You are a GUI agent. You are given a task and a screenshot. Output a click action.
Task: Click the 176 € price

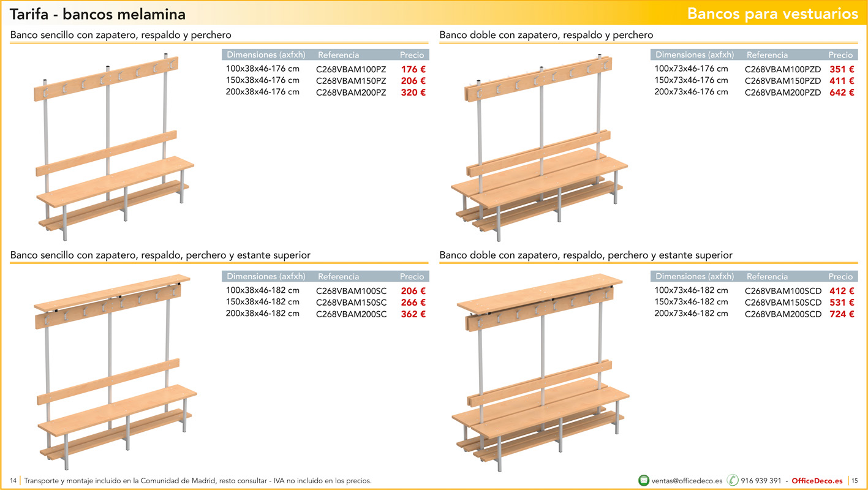tap(413, 69)
